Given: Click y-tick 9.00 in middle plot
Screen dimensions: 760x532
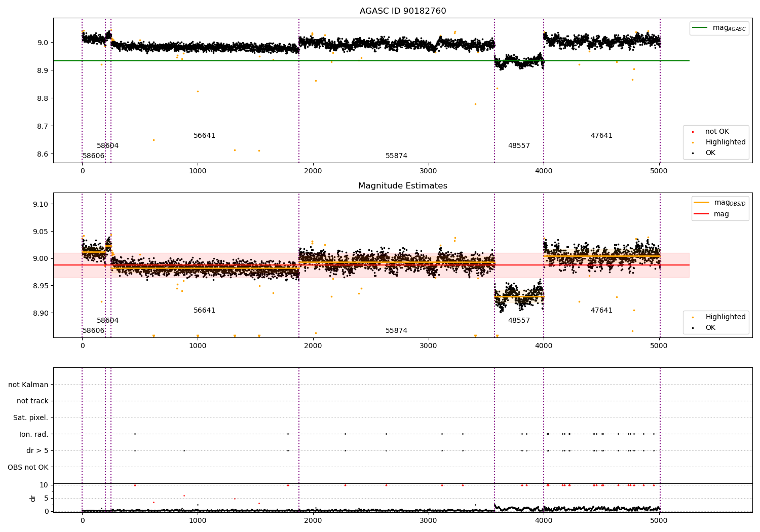Looking at the screenshot, I should tap(41, 259).
